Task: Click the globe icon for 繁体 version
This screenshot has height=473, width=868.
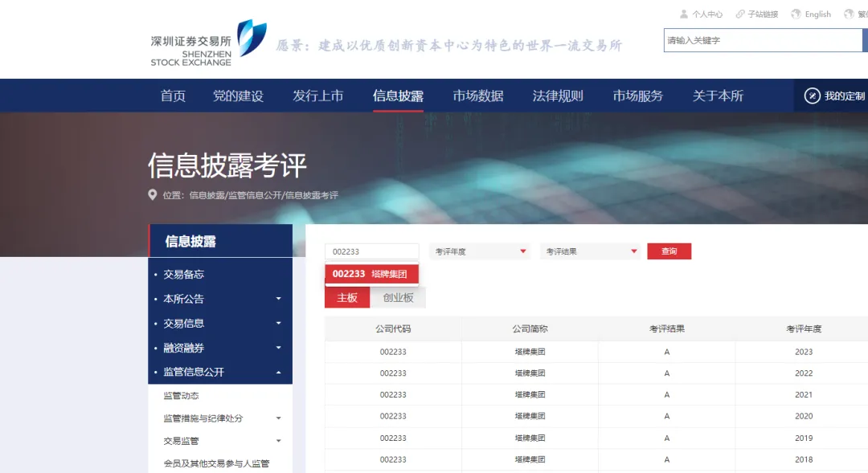Action: [x=848, y=14]
